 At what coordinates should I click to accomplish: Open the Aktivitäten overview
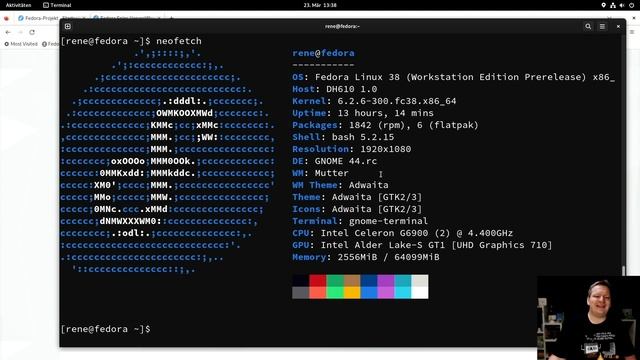18,5
